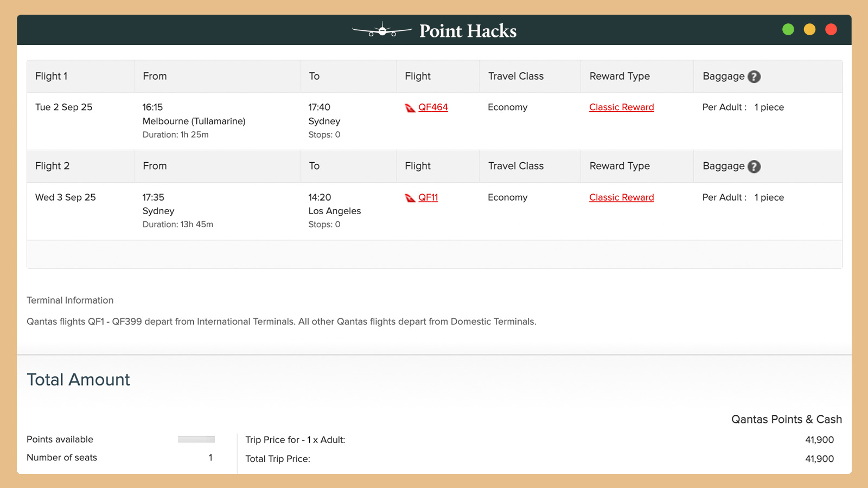Open the Baggage help icon for Flight 2
The width and height of the screenshot is (868, 488).
coord(754,166)
